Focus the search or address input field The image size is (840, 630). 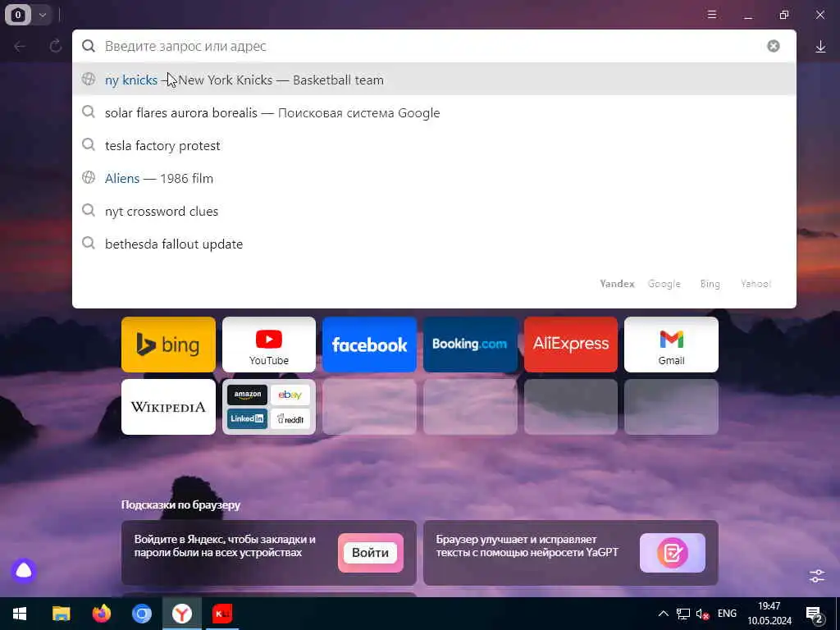click(x=434, y=46)
